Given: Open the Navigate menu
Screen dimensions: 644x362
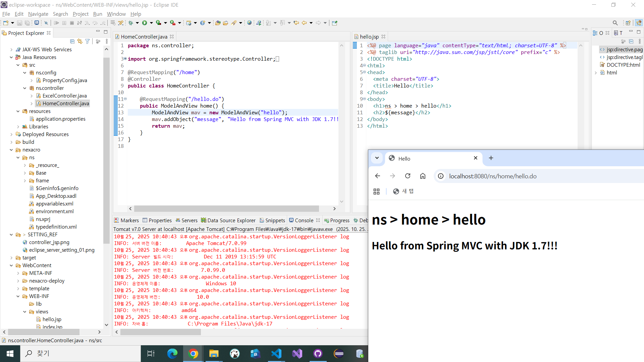Looking at the screenshot, I should (38, 14).
